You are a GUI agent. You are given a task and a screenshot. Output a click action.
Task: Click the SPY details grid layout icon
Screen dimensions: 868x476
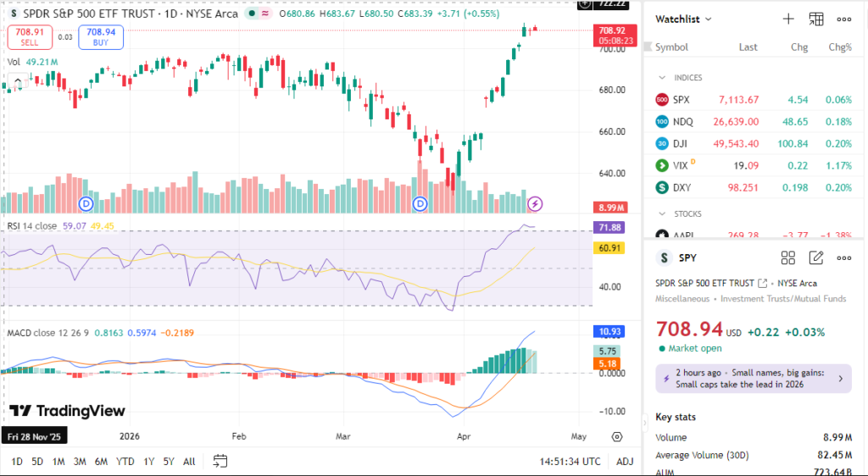(x=788, y=257)
